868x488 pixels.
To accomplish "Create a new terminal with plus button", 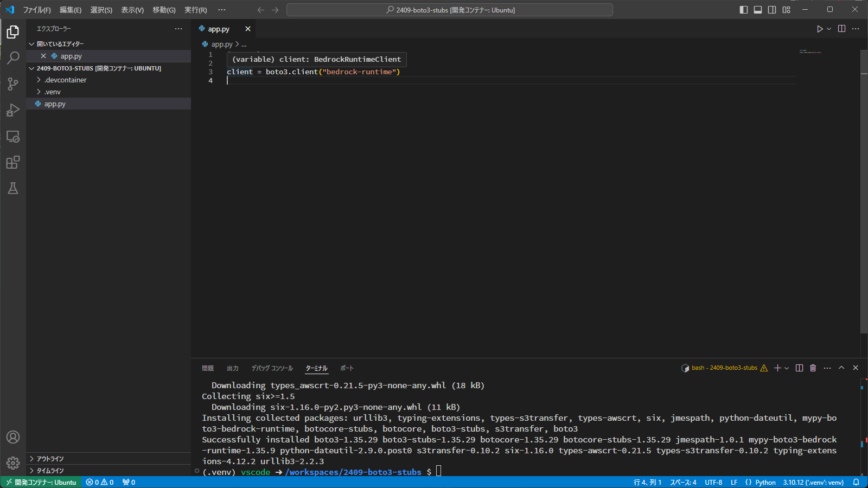I will (777, 368).
